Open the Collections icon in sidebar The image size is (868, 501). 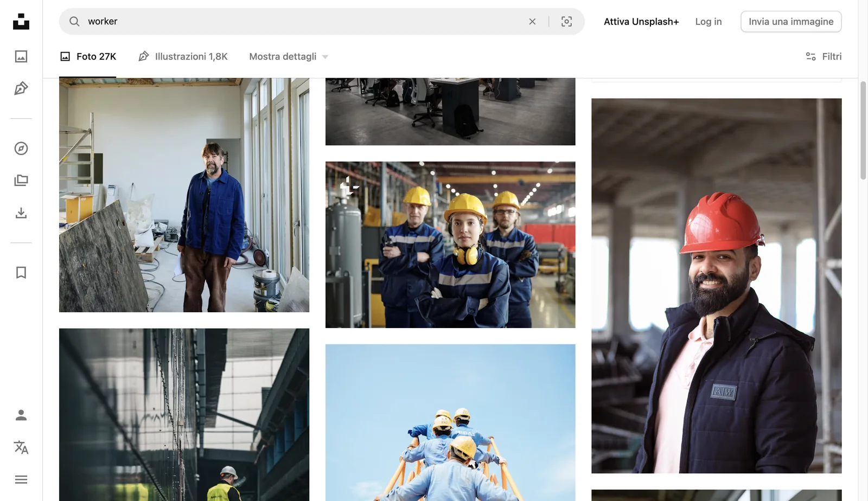click(x=21, y=181)
